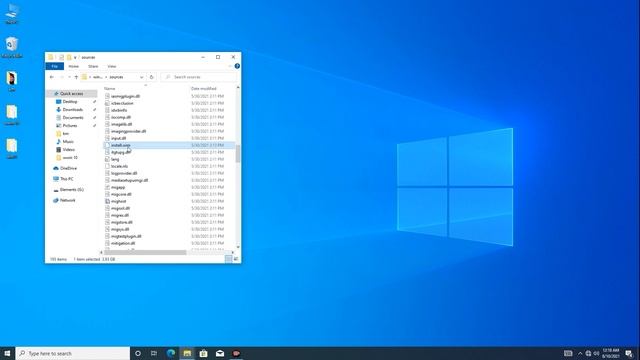The height and width of the screenshot is (360, 640).
Task: Open Microsoft Store from taskbar
Action: [x=203, y=353]
